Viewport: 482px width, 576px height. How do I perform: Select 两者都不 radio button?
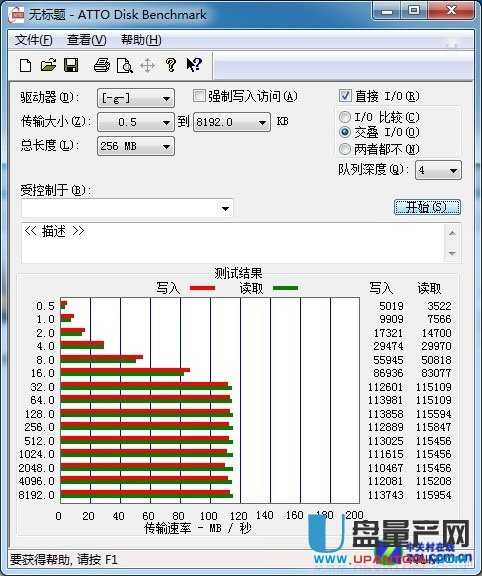coord(345,149)
